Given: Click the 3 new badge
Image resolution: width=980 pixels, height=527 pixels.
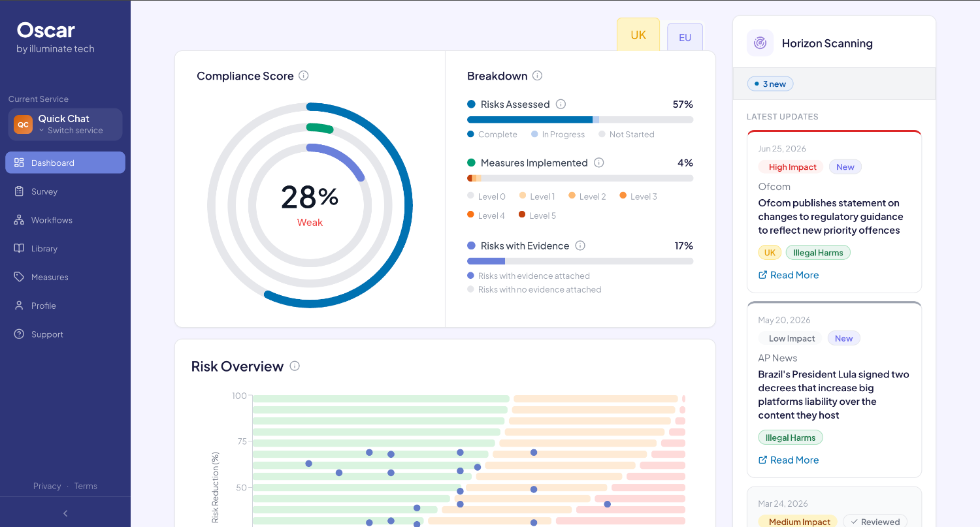Looking at the screenshot, I should point(770,84).
